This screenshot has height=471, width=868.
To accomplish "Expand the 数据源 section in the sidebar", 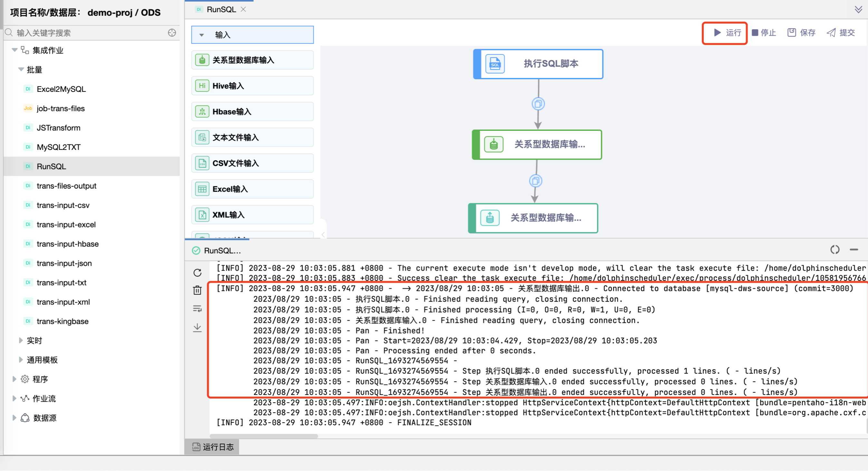I will tap(45, 418).
